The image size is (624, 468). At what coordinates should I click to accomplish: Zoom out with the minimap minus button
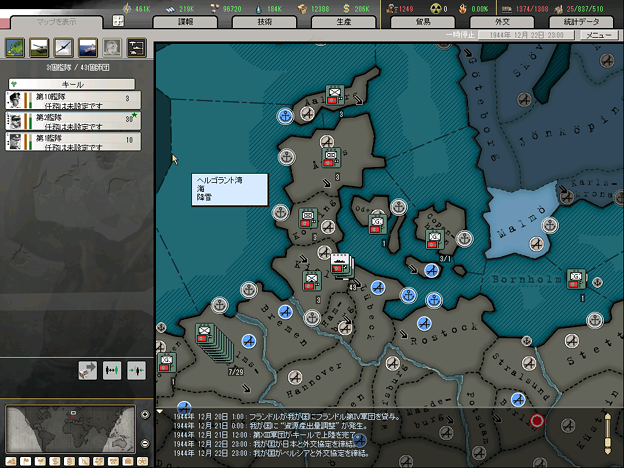pyautogui.click(x=145, y=443)
